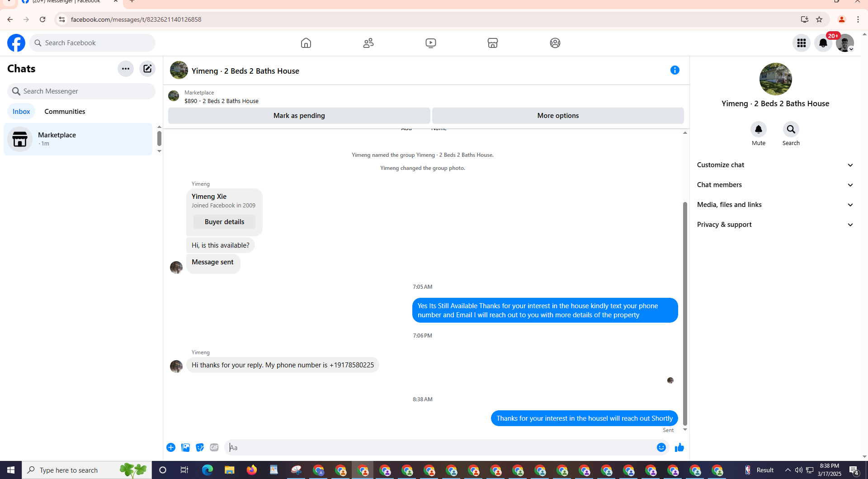Click the conversation scrollbar

[685, 314]
